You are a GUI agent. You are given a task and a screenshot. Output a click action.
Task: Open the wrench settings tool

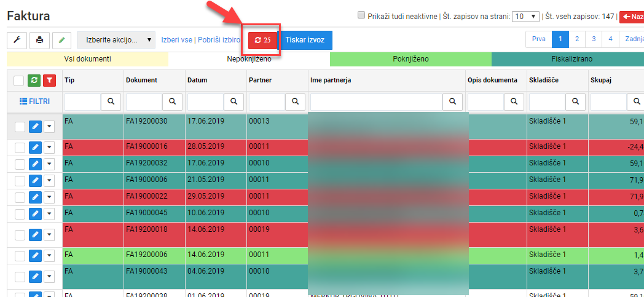coord(17,40)
